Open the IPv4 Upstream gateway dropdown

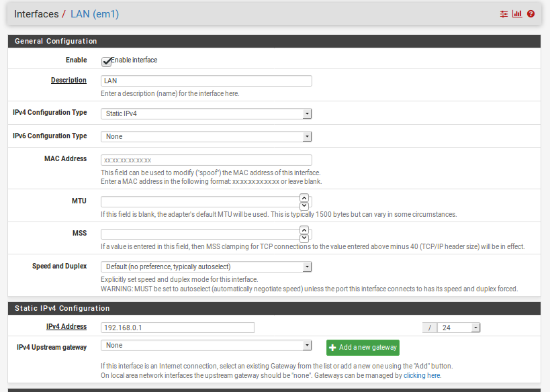[206, 345]
